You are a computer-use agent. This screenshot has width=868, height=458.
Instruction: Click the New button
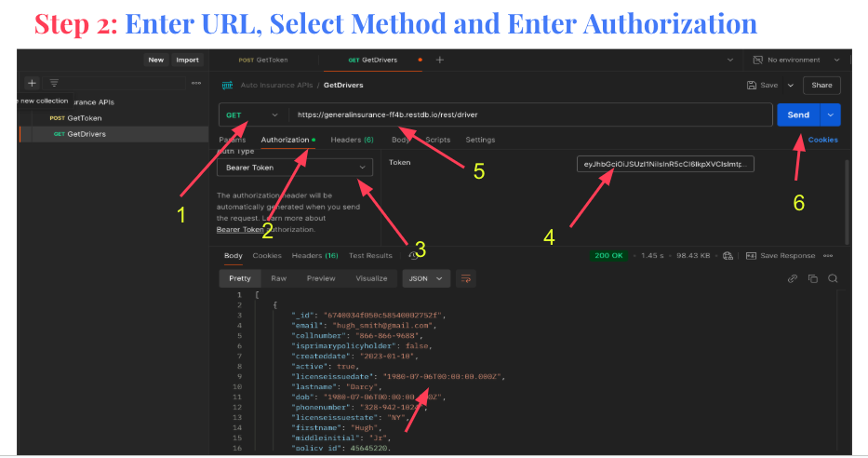[x=156, y=60]
